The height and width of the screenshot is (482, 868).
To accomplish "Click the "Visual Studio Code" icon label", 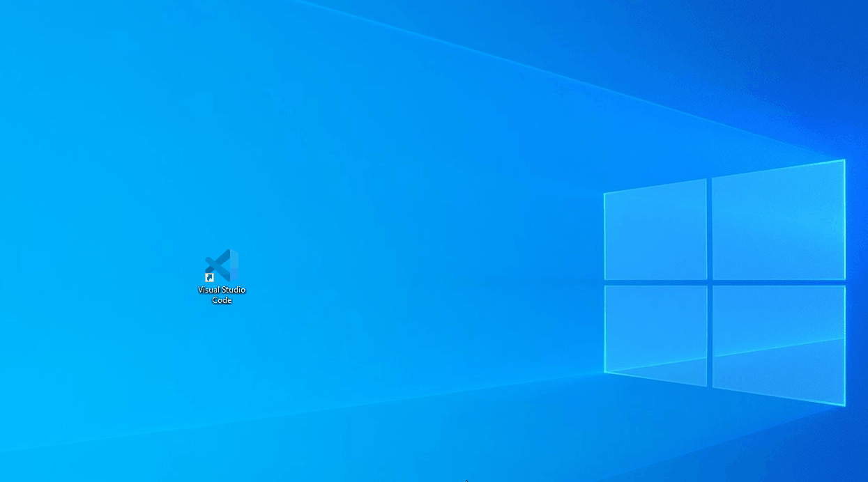I will click(222, 295).
